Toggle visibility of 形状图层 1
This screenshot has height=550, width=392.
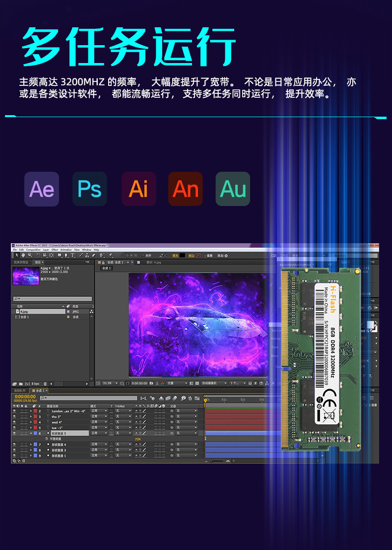14,456
